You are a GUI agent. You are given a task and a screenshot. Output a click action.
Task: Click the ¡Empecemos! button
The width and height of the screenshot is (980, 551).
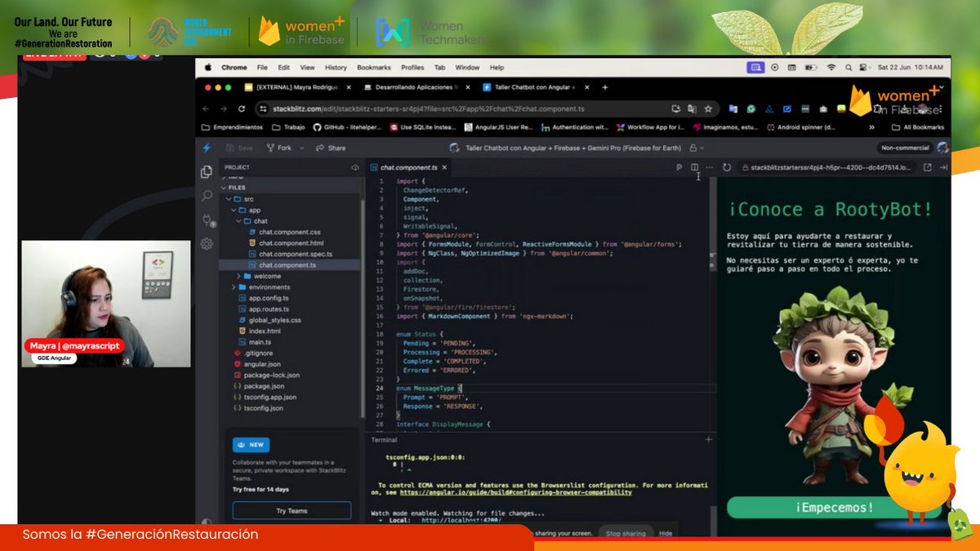pyautogui.click(x=833, y=507)
